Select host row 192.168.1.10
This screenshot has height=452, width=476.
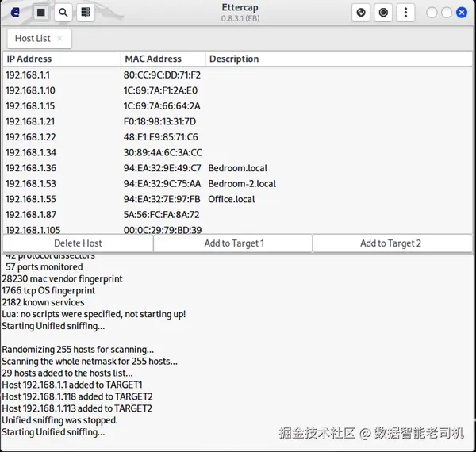(x=238, y=90)
